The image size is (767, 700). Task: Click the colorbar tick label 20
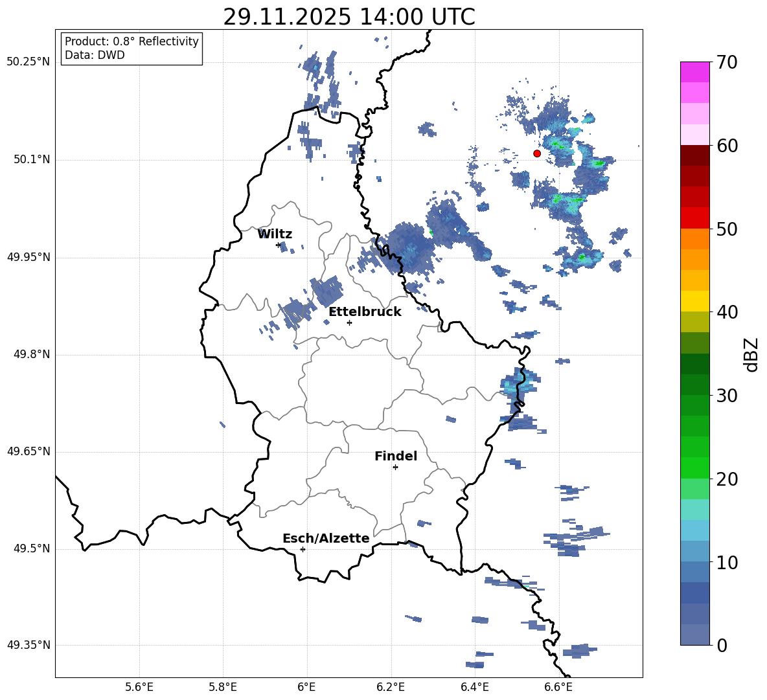(x=727, y=479)
